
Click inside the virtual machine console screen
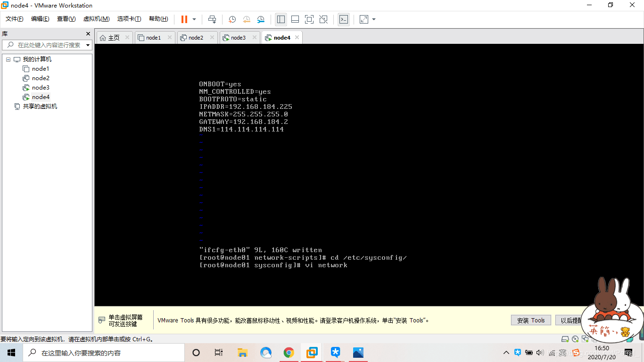coord(369,175)
